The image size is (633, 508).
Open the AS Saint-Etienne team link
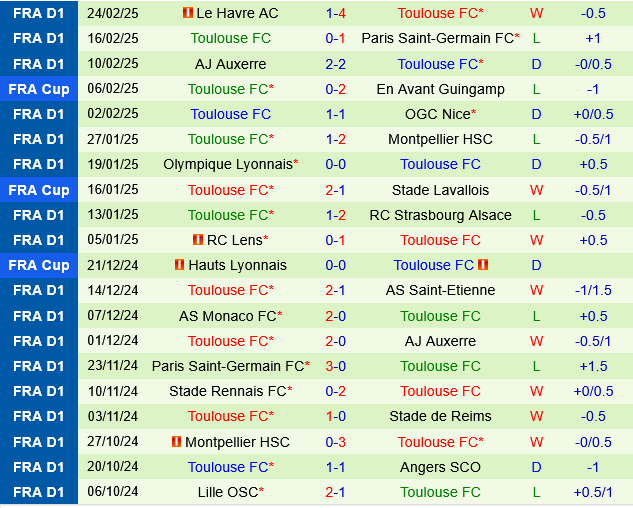tap(440, 290)
